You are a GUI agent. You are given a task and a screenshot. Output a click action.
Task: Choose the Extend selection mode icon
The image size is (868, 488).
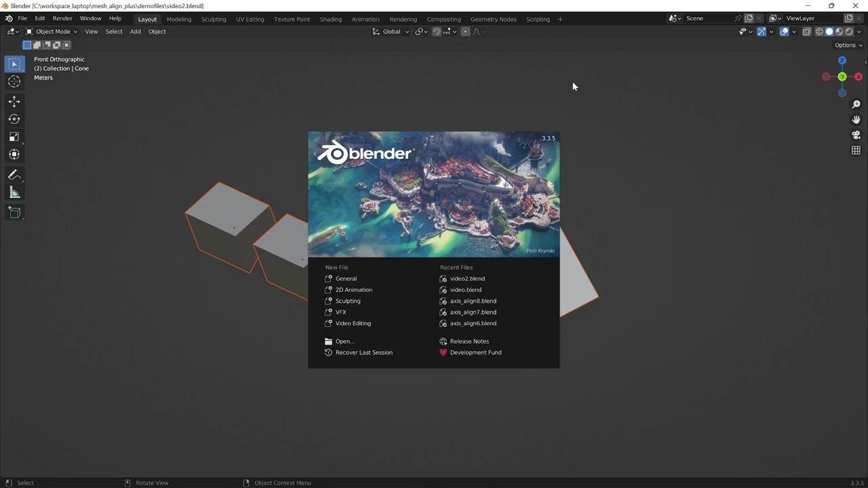[x=37, y=45]
